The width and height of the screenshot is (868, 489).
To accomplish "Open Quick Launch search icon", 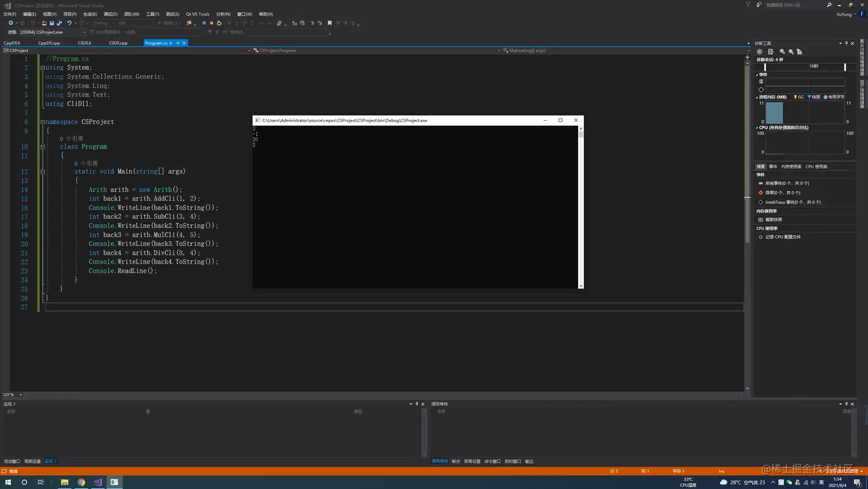I will 829,5.
